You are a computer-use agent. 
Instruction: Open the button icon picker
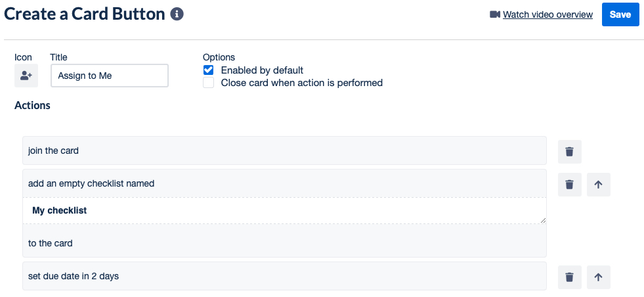(x=26, y=76)
